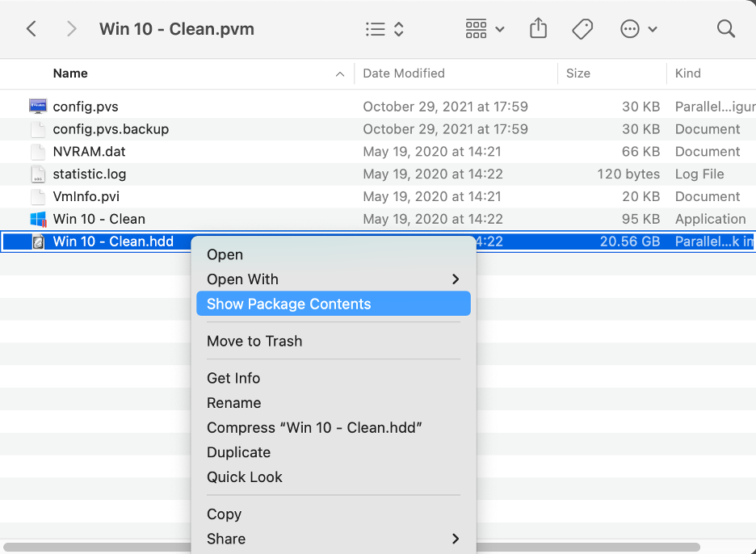Click the VmInfo.pvi document icon
Viewport: 756px width, 554px height.
38,196
